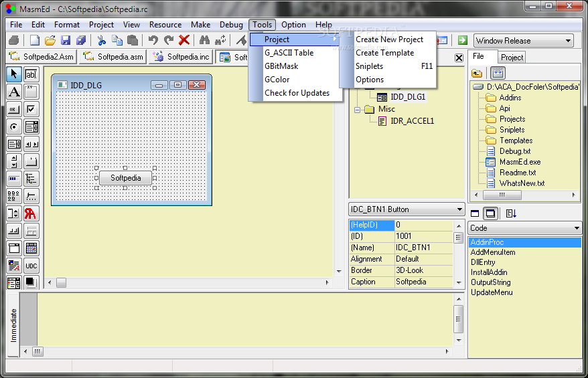Select the Group box control tool

click(x=31, y=92)
